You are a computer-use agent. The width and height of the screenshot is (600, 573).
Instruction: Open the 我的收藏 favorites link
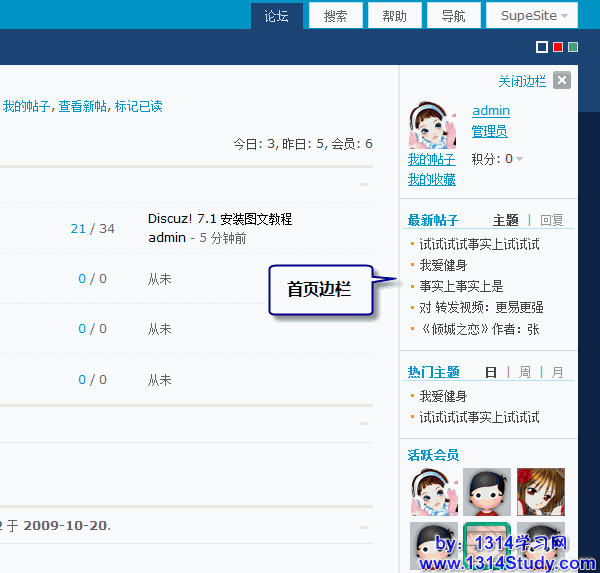coord(431,179)
